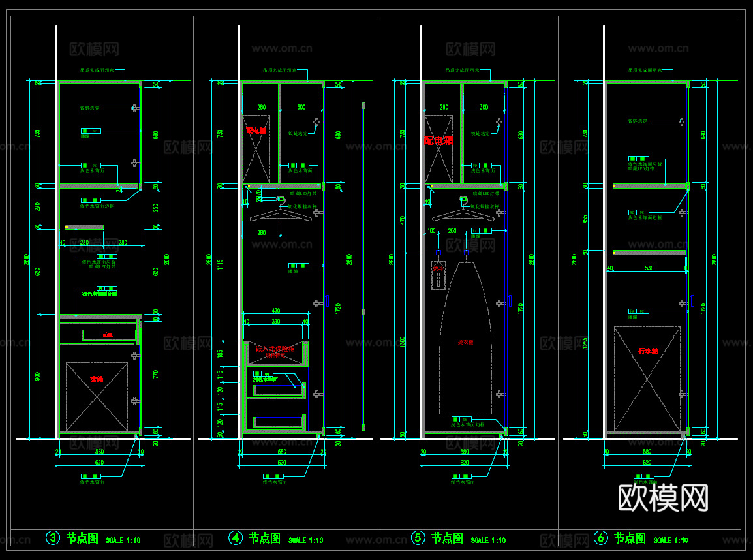Image resolution: width=753 pixels, height=560 pixels.
Task: Click the material tag below detail 5 cabinet
Action: (x=461, y=476)
